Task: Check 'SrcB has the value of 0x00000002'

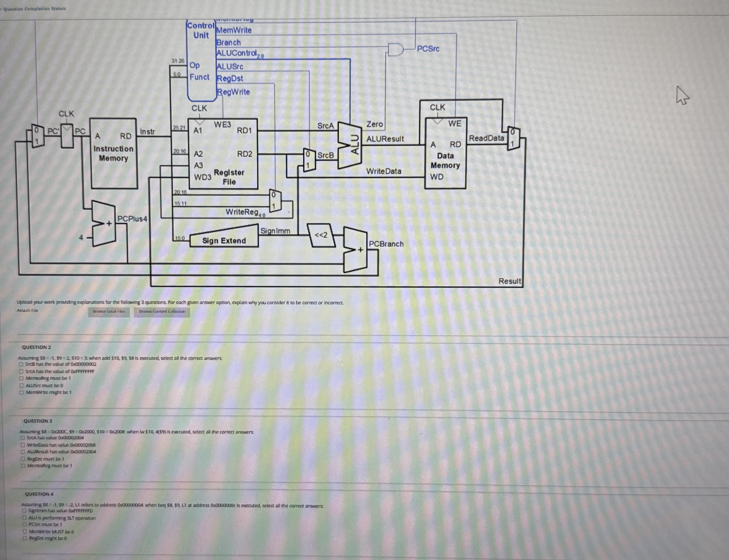Action: (x=21, y=364)
